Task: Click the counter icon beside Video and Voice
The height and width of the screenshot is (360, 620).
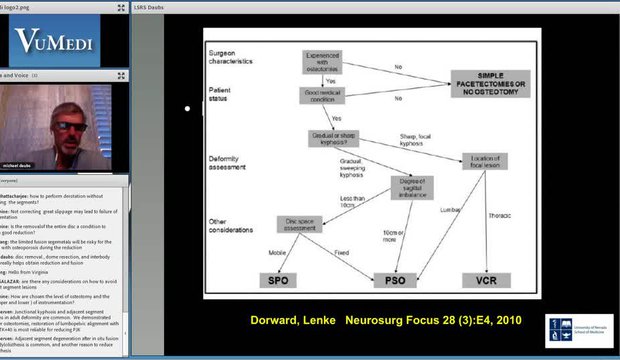Action: pos(34,75)
